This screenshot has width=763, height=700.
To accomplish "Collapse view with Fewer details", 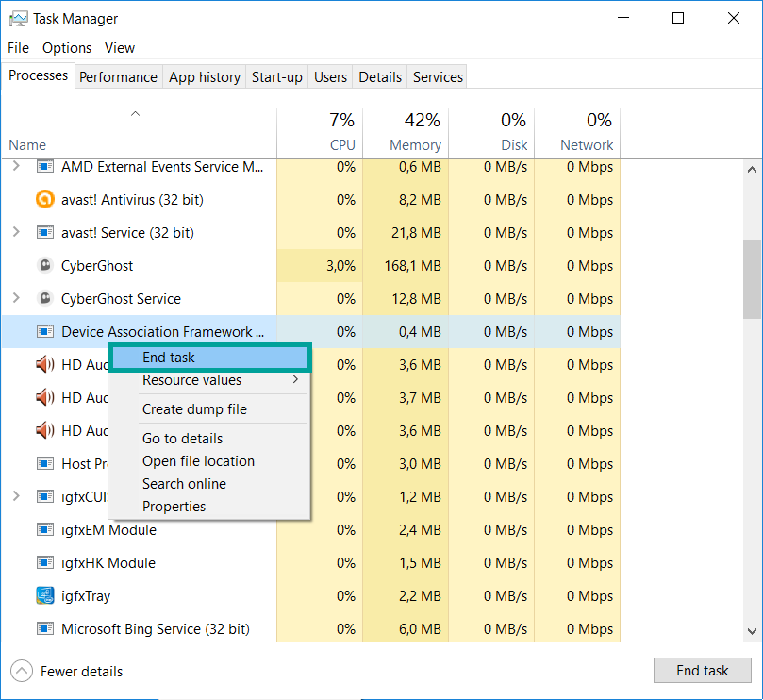I will pyautogui.click(x=68, y=672).
